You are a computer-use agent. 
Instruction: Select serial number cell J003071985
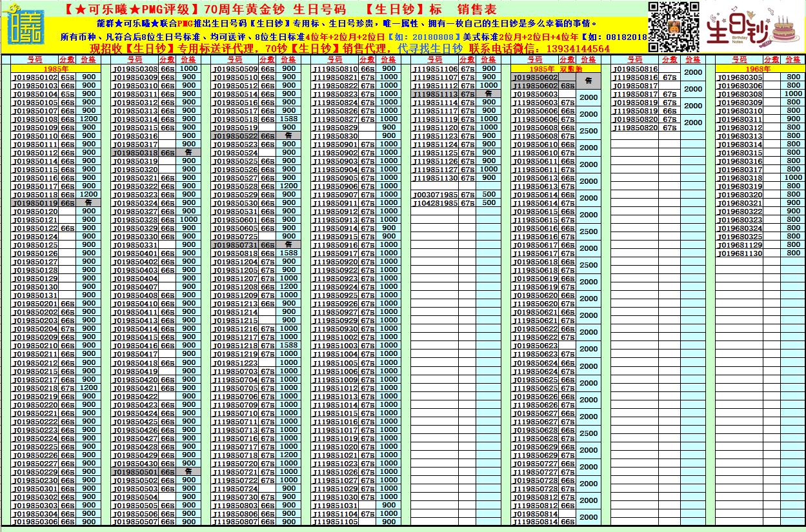pyautogui.click(x=435, y=195)
